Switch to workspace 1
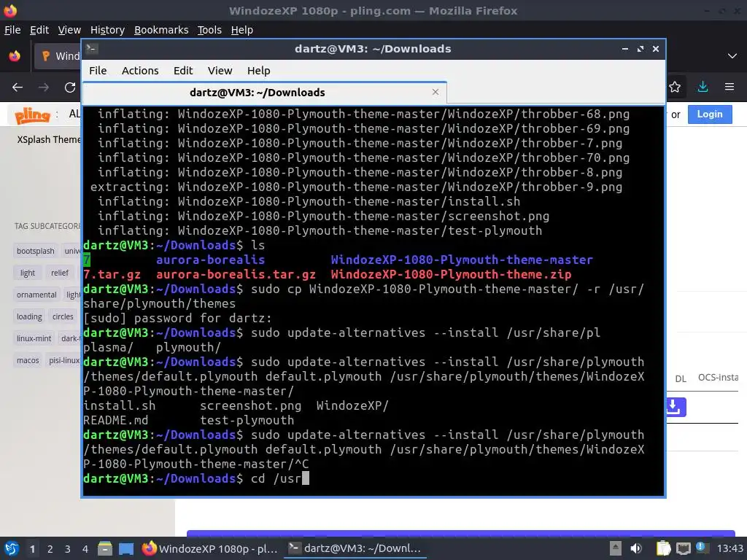Image resolution: width=747 pixels, height=560 pixels. [32, 549]
